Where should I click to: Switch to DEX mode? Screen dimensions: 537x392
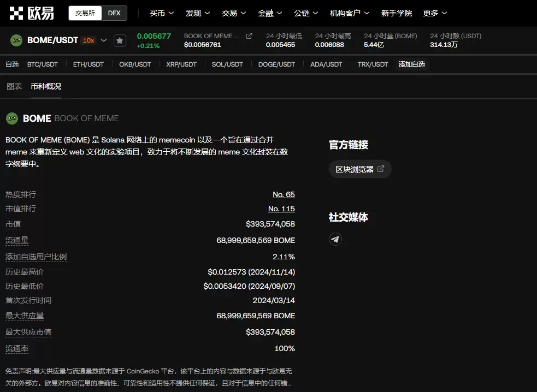click(x=114, y=13)
